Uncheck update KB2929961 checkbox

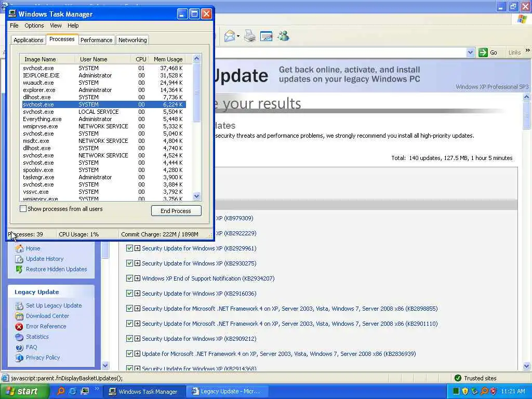click(129, 248)
